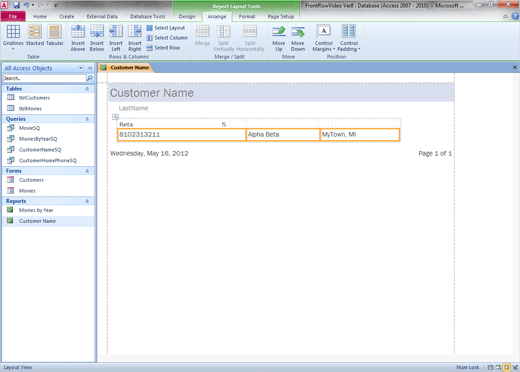Switch to the Design tab
Viewport: 520px width, 372px height.
(x=187, y=16)
